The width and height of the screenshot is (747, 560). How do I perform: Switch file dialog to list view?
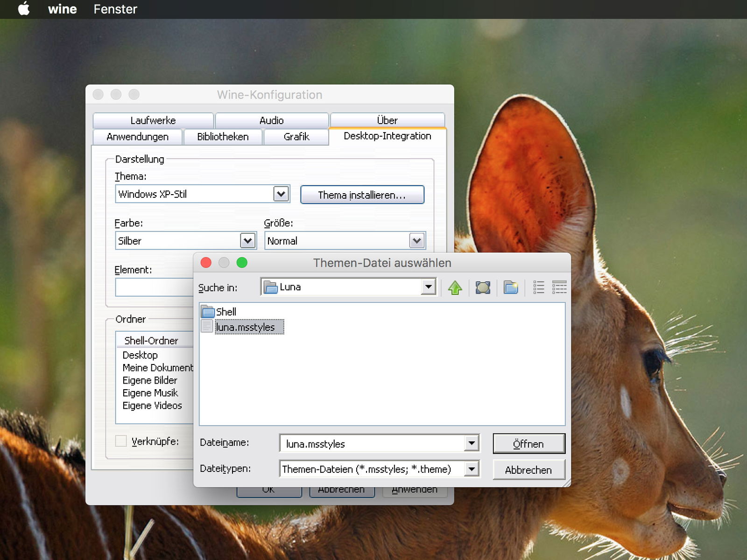tap(538, 287)
